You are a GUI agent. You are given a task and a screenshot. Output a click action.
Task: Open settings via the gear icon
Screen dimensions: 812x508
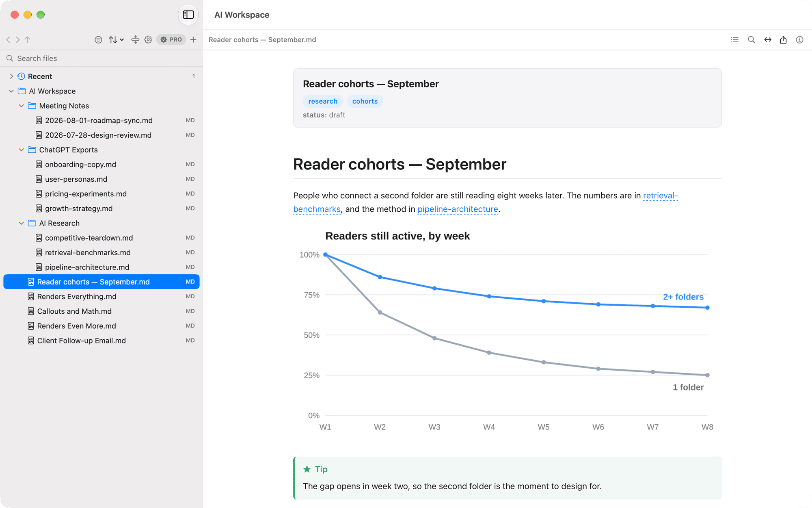tap(148, 40)
